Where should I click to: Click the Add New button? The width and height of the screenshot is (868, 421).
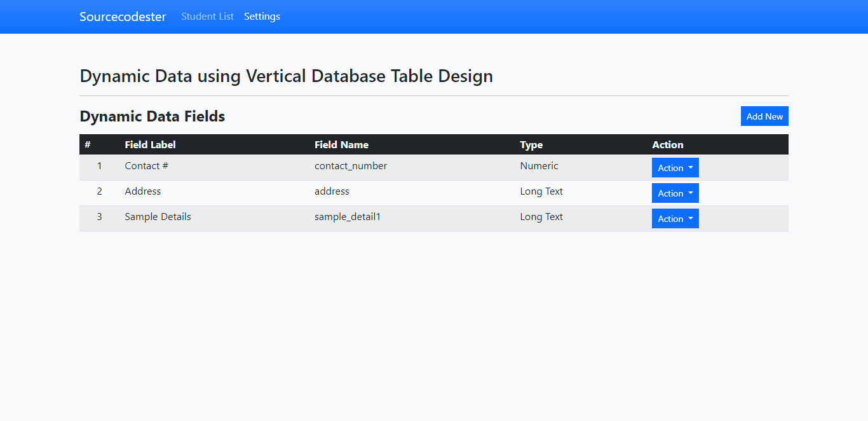point(764,116)
